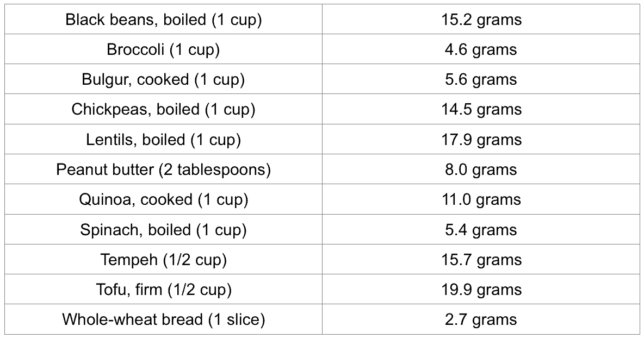This screenshot has width=644, height=339.
Task: Click the 'Quinoa, cooked (1 cup)' cell
Action: pos(163,199)
